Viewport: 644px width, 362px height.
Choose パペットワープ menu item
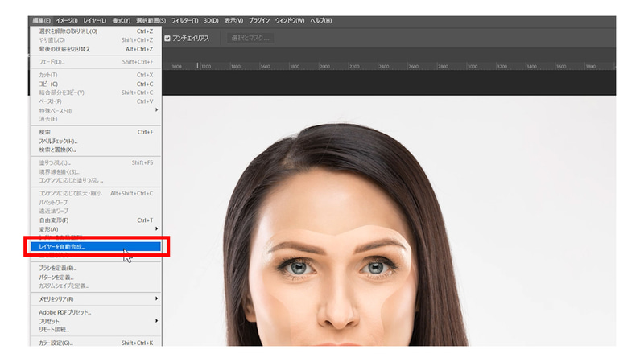(96, 203)
